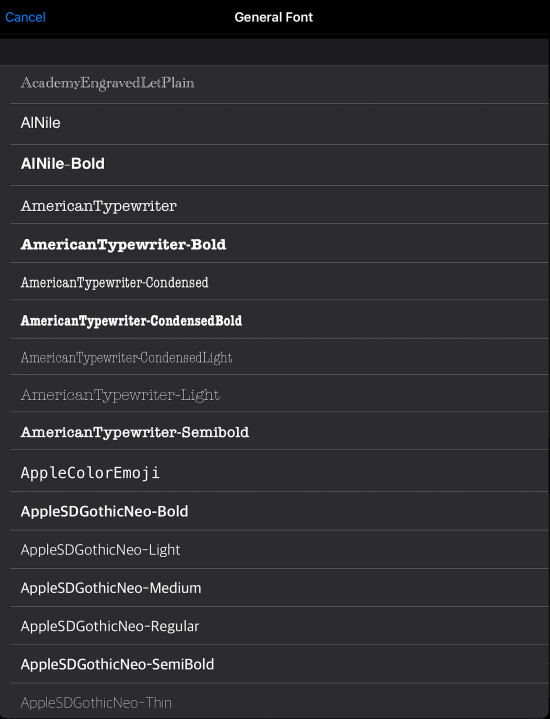Choose AppleSDGothicNeo-Medium font

275,587
